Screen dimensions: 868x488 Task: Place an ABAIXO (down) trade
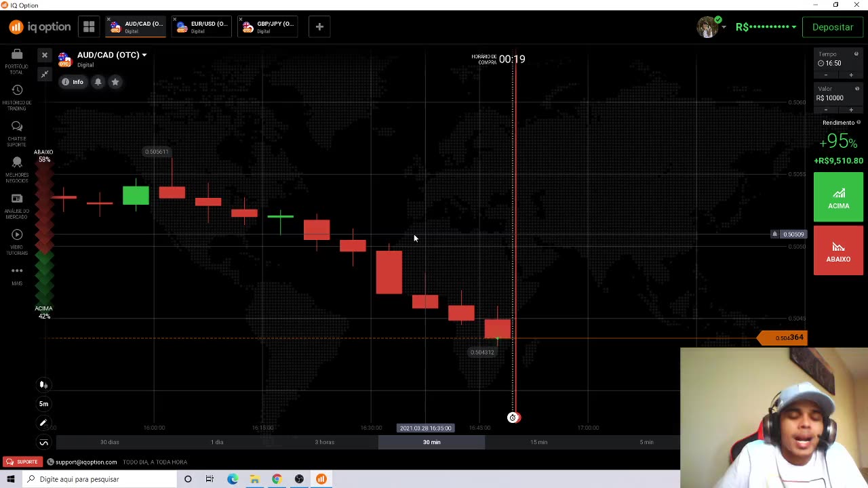coord(838,251)
